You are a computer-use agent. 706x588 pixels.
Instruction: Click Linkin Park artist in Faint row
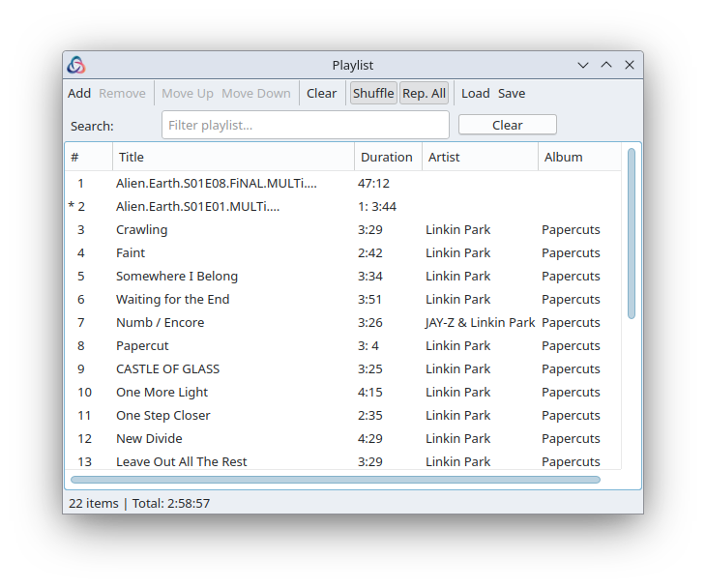tap(457, 253)
